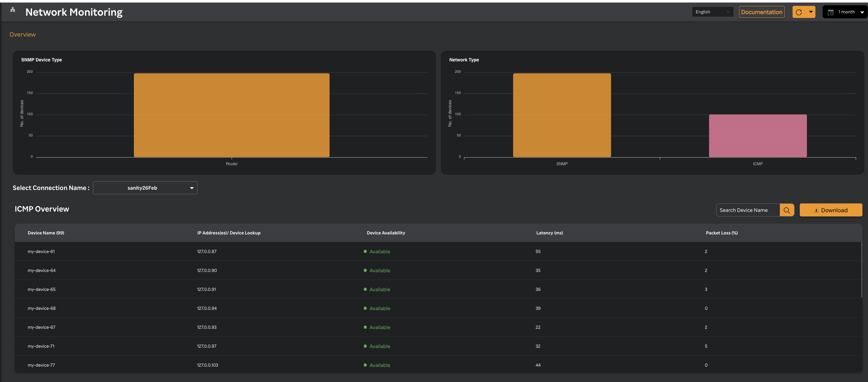Click the refresh icon in the top toolbar
Screen dimensions: 868x382
[799, 12]
